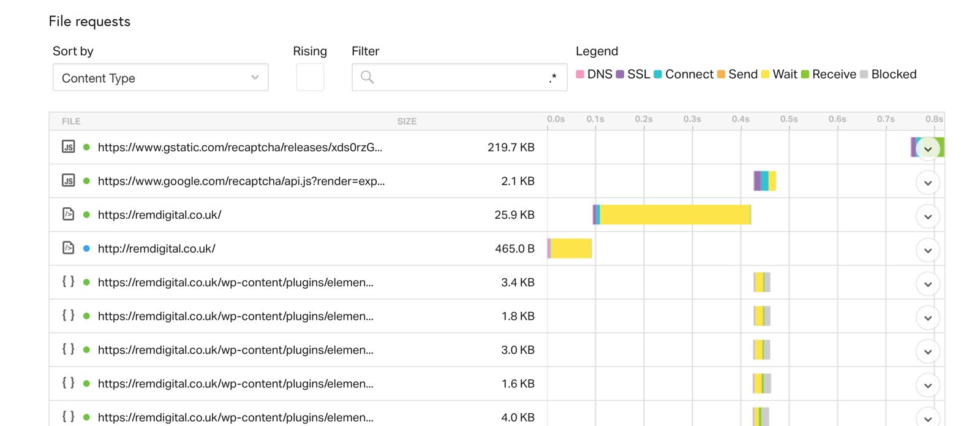Click curly braces icon of 3.4 KB file
This screenshot has height=426, width=980.
coord(68,281)
